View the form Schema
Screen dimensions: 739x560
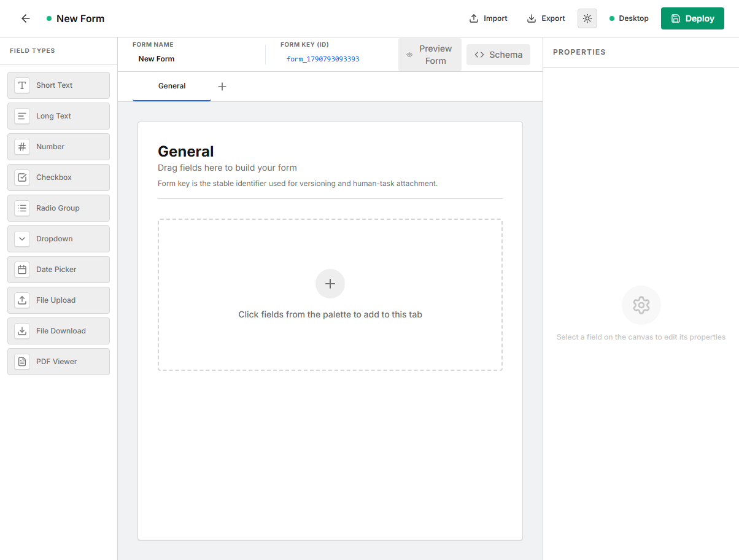coord(498,55)
